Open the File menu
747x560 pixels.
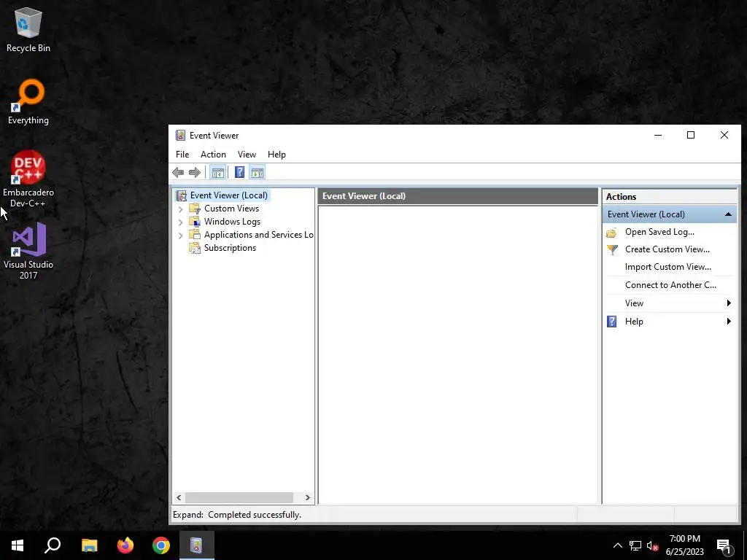[x=182, y=155]
